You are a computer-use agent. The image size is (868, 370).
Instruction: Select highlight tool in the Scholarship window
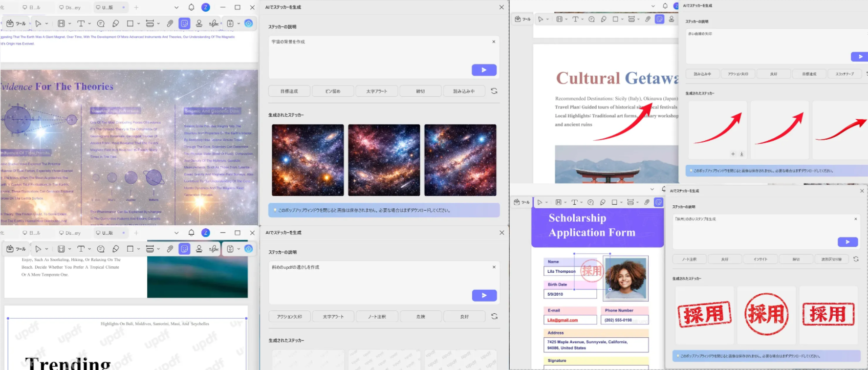(558, 202)
